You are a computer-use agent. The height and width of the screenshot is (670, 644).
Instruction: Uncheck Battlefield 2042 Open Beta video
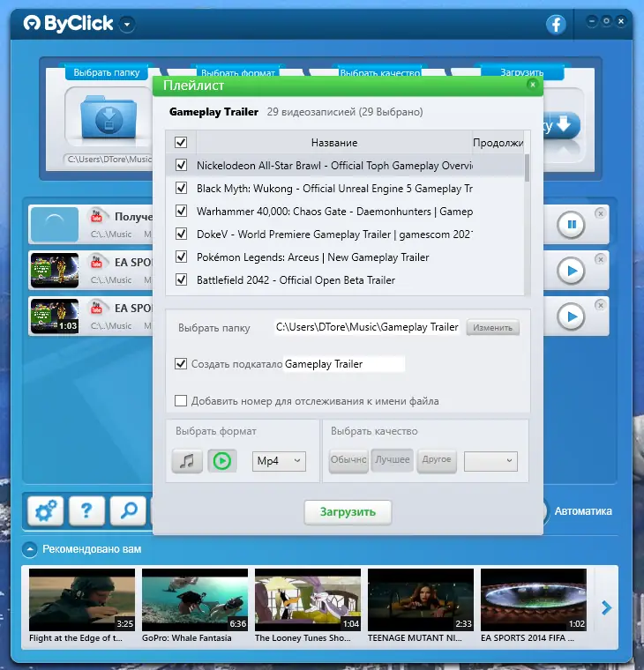[181, 279]
